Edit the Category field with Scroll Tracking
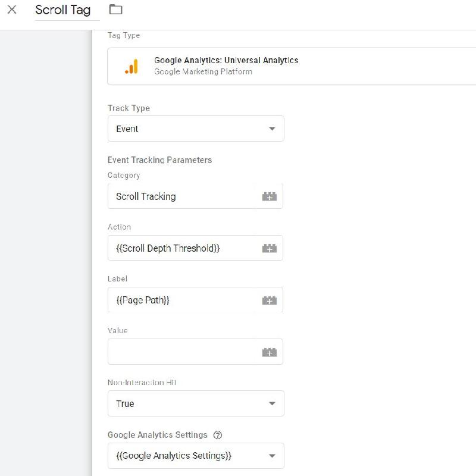 point(181,196)
